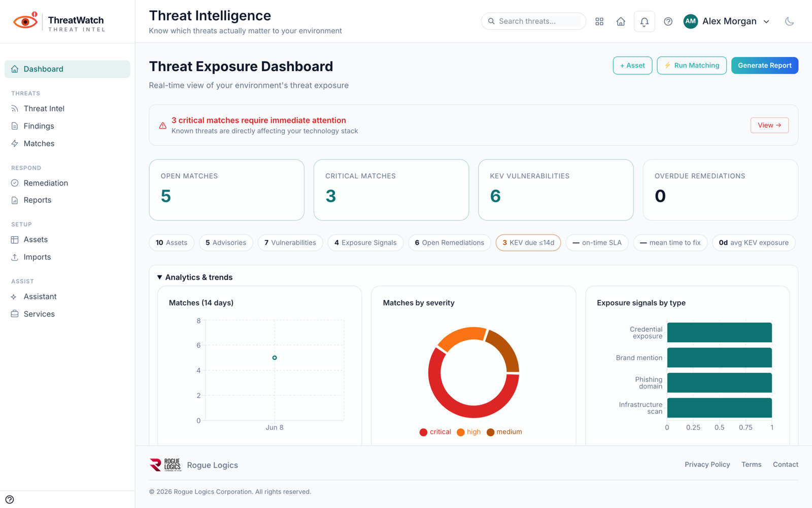
Task: Click the Phishing domain bar
Action: [720, 383]
